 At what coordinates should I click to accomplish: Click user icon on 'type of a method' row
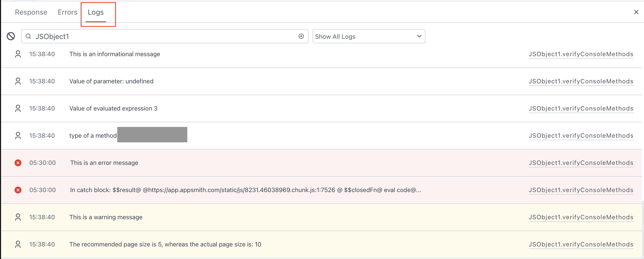coord(18,136)
